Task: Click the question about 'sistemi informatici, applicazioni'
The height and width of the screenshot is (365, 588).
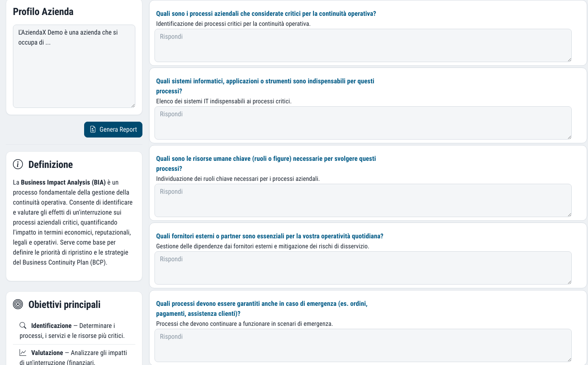Action: tap(265, 86)
